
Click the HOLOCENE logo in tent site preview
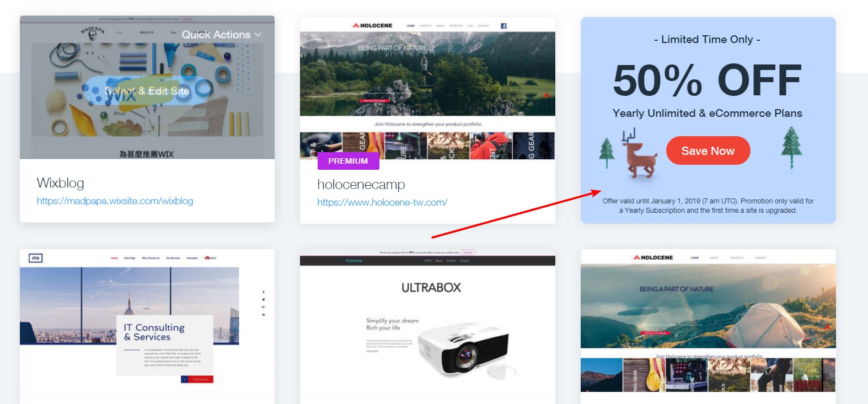click(x=653, y=257)
